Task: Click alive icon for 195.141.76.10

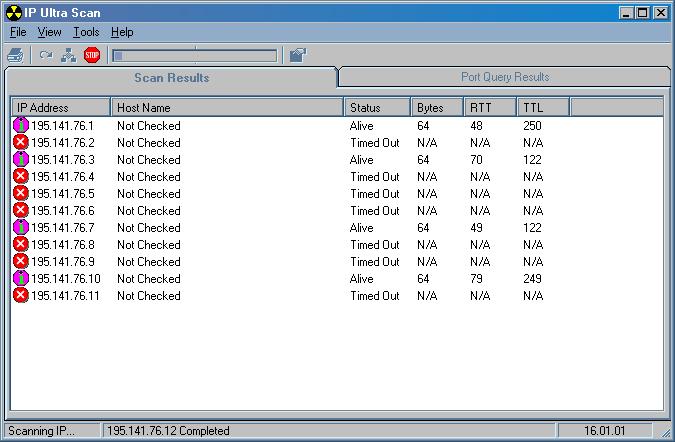Action: coord(21,278)
